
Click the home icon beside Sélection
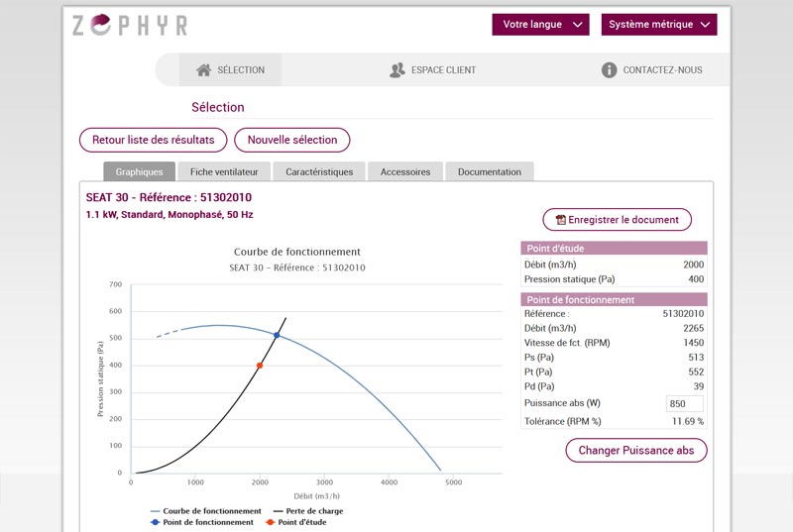tap(204, 69)
